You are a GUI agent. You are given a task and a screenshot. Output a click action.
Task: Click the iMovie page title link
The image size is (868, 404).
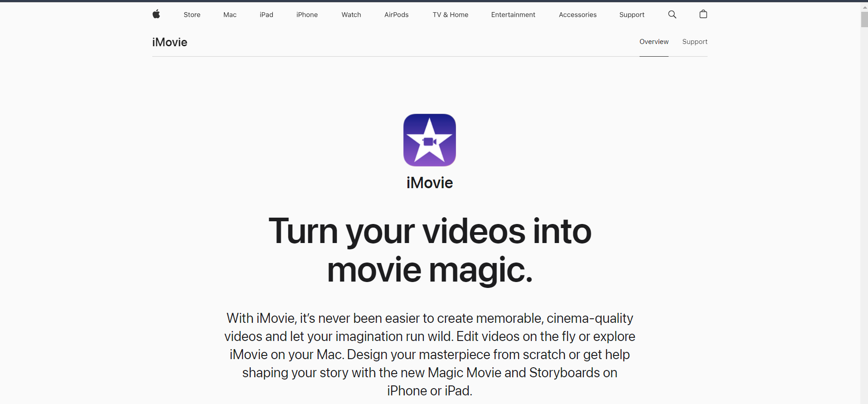(x=170, y=42)
